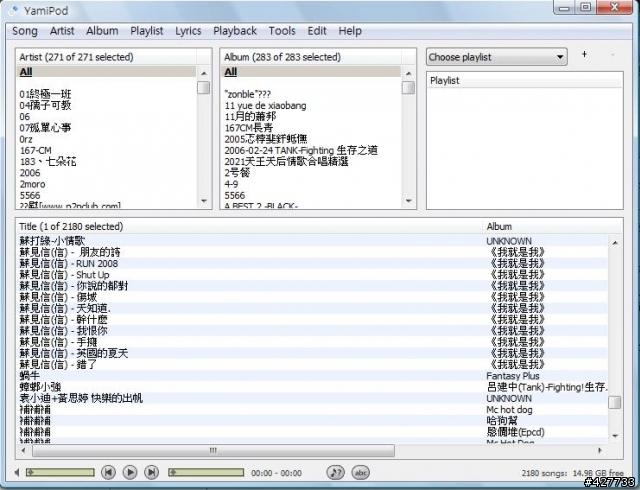Skip to the previous track

[108, 472]
